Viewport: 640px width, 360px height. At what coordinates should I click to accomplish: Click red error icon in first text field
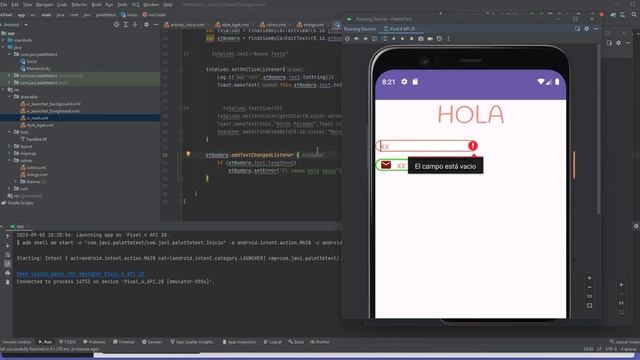(473, 146)
